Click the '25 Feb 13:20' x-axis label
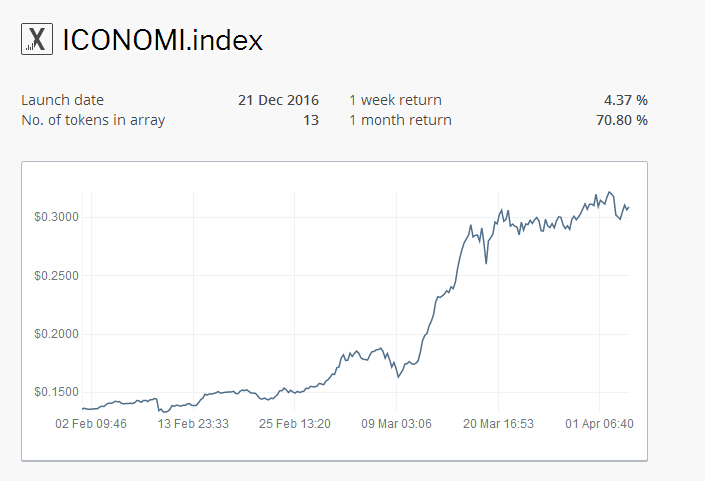The width and height of the screenshot is (705, 481). click(x=294, y=423)
